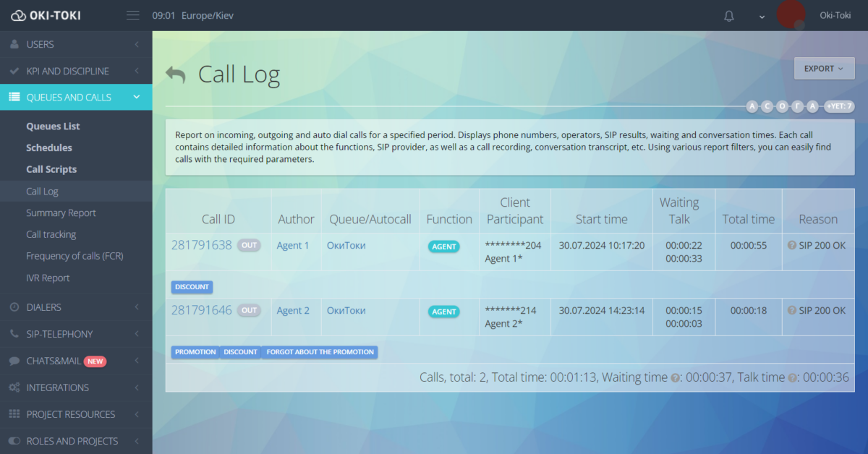Click the OKI-TOKI cloud logo
The height and width of the screenshot is (454, 868).
(x=18, y=15)
